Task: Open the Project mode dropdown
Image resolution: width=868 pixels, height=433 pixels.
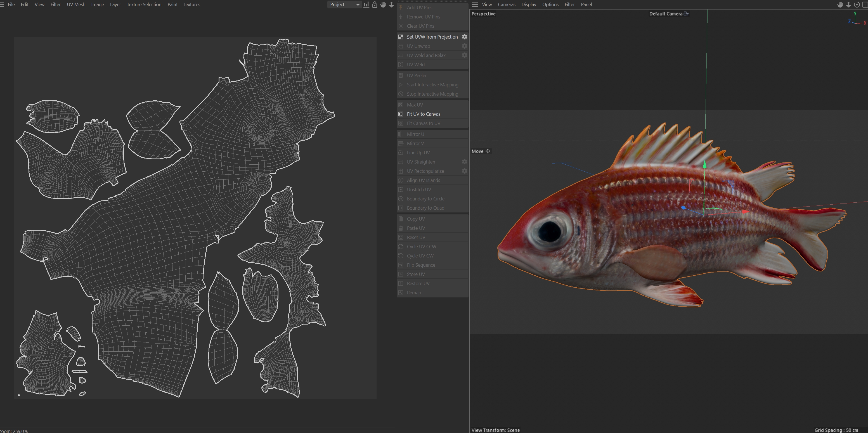Action: coord(344,5)
